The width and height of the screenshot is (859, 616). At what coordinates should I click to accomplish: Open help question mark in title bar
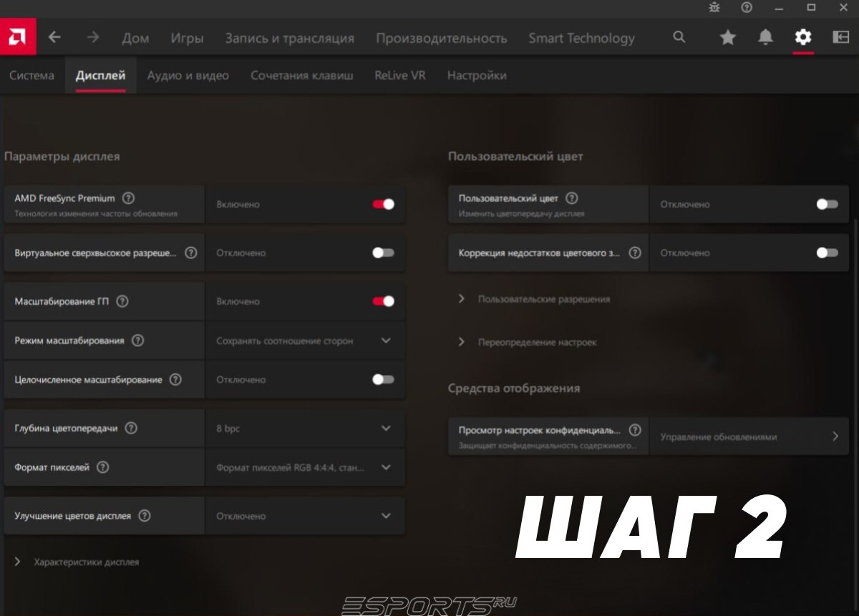coord(747,7)
